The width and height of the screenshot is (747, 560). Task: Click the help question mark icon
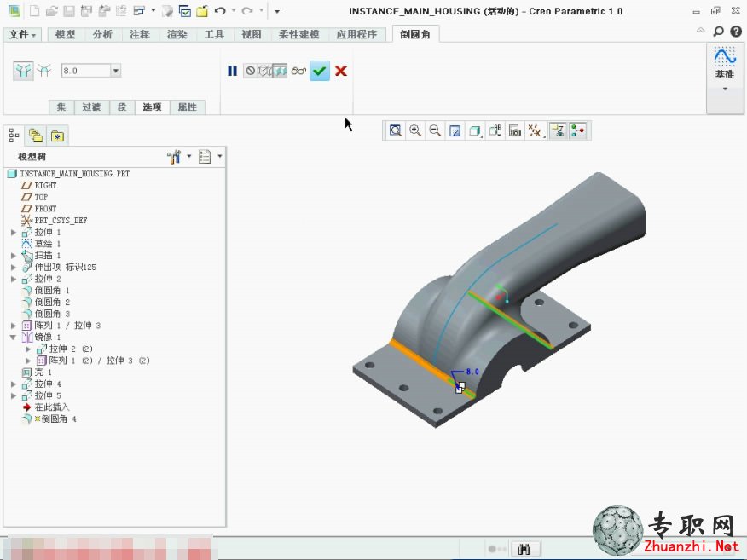coord(736,32)
